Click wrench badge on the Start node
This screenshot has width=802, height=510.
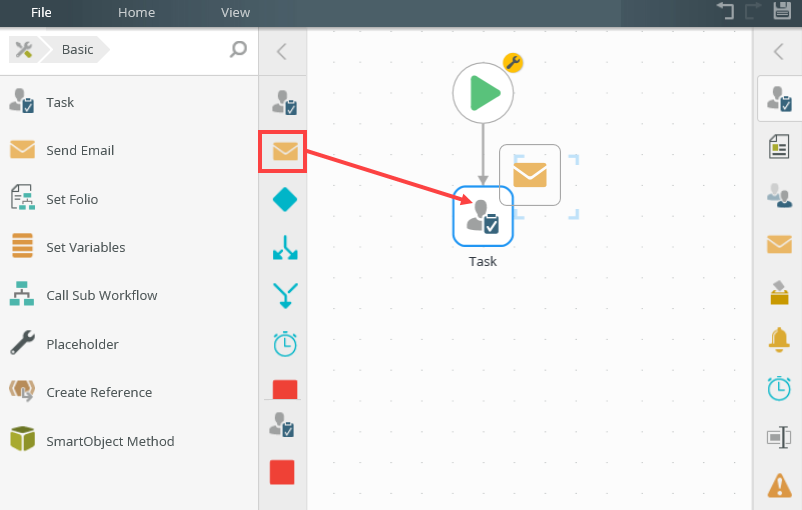pyautogui.click(x=513, y=63)
